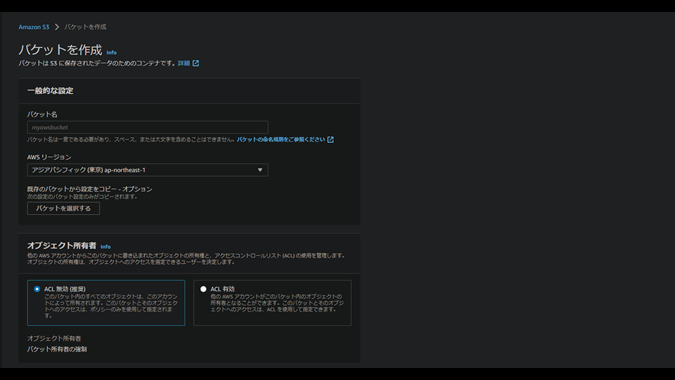Click the バケットを選択する button

point(63,208)
